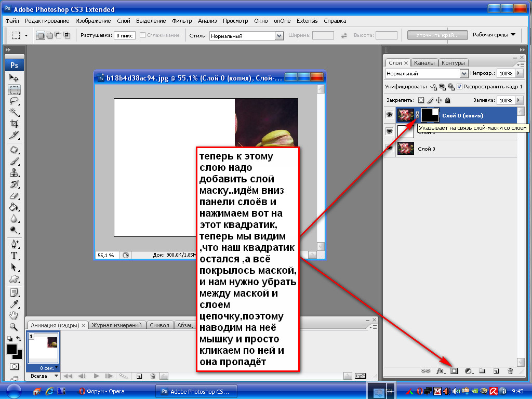
Task: Select the Blur tool
Action: (14, 219)
